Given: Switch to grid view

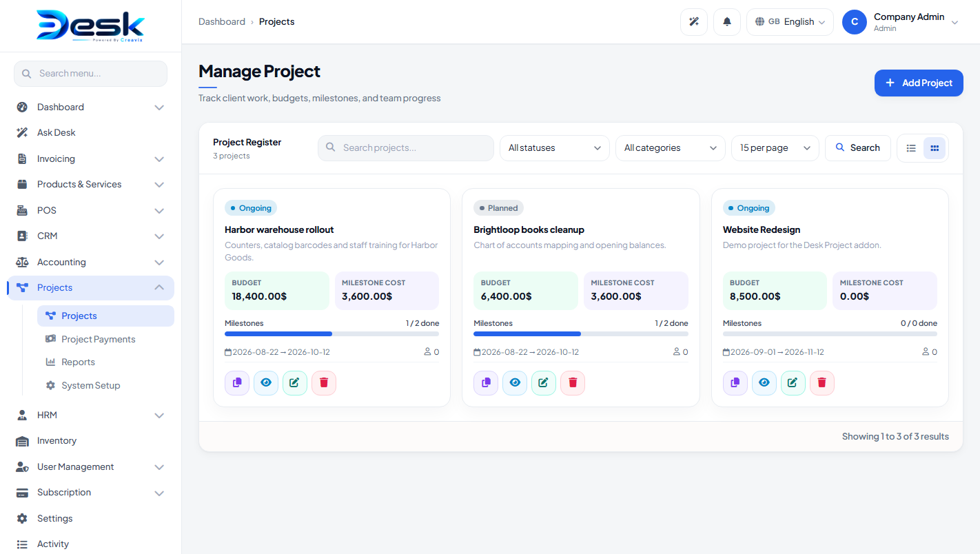Looking at the screenshot, I should (935, 148).
